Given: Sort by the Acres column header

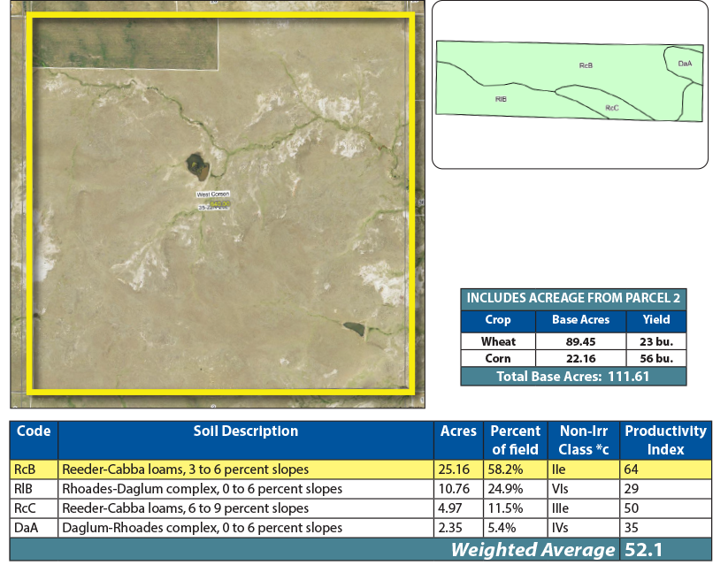Looking at the screenshot, I should pos(457,431).
